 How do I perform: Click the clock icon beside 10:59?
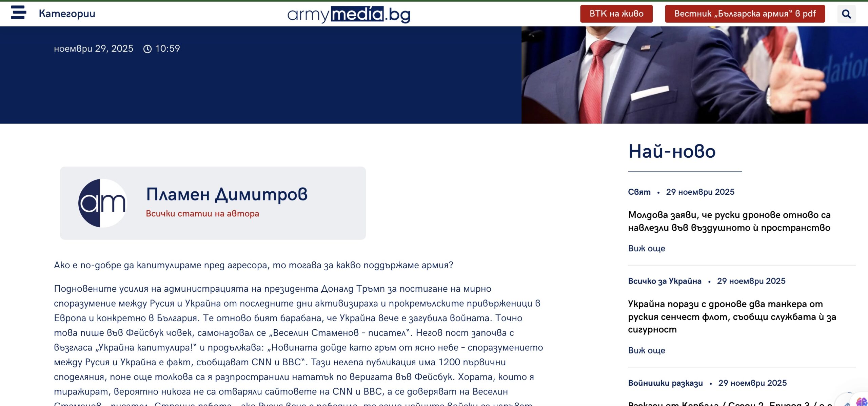[147, 49]
